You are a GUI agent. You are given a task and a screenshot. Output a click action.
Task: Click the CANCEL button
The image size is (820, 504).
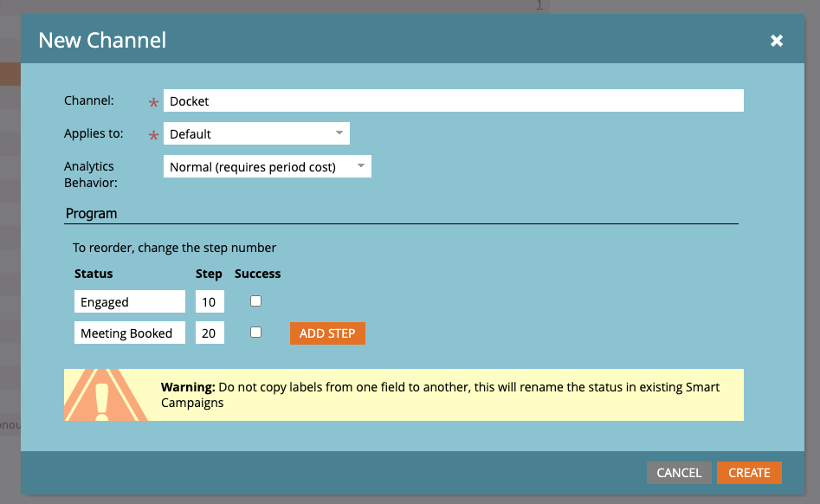click(x=679, y=473)
